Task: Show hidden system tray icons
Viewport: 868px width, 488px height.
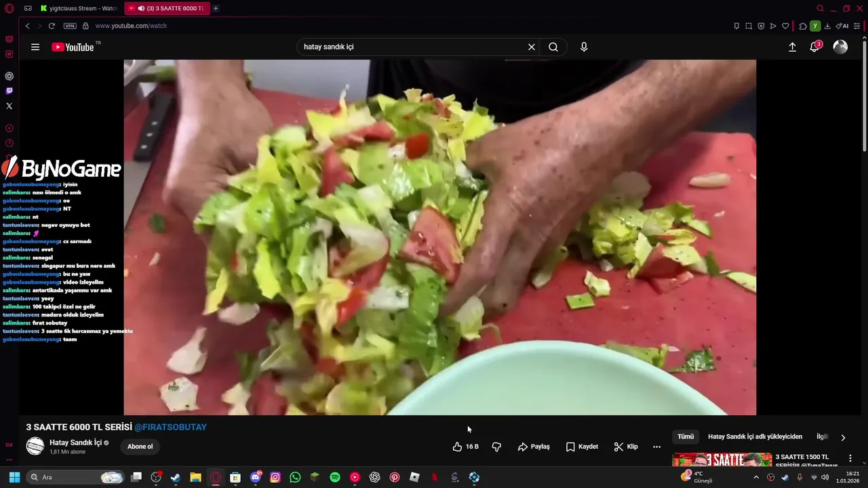Action: click(x=756, y=477)
